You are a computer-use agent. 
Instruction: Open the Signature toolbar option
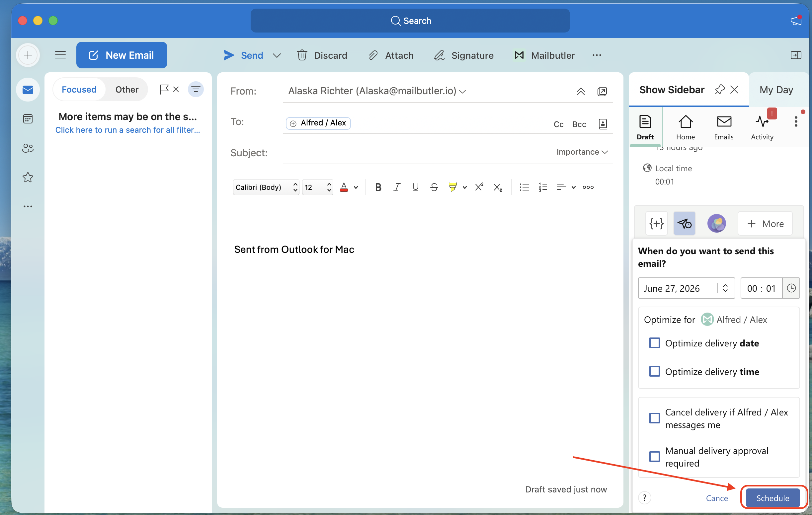(464, 55)
